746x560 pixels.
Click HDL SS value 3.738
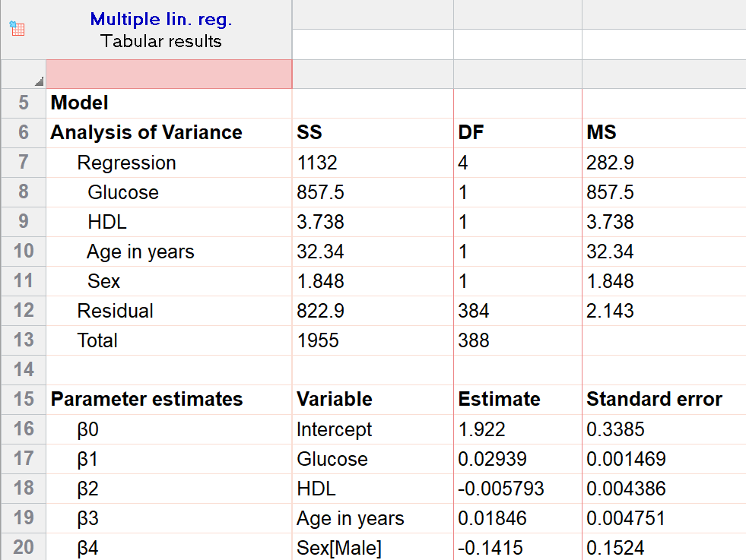coord(320,222)
